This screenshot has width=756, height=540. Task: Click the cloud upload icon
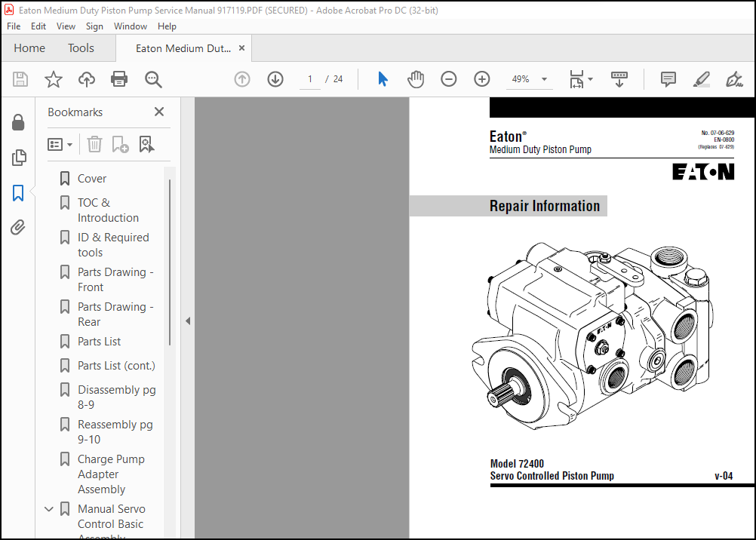[x=86, y=79]
